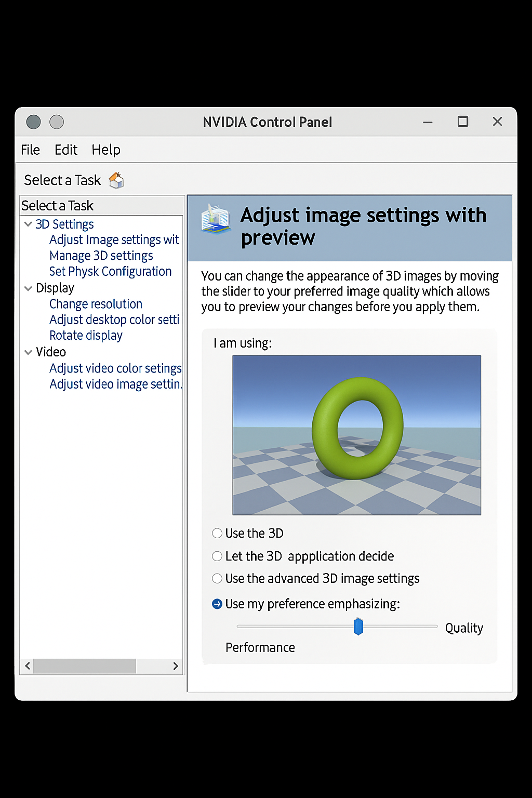The width and height of the screenshot is (532, 798).
Task: Open Manage 3D settings link
Action: tap(101, 256)
